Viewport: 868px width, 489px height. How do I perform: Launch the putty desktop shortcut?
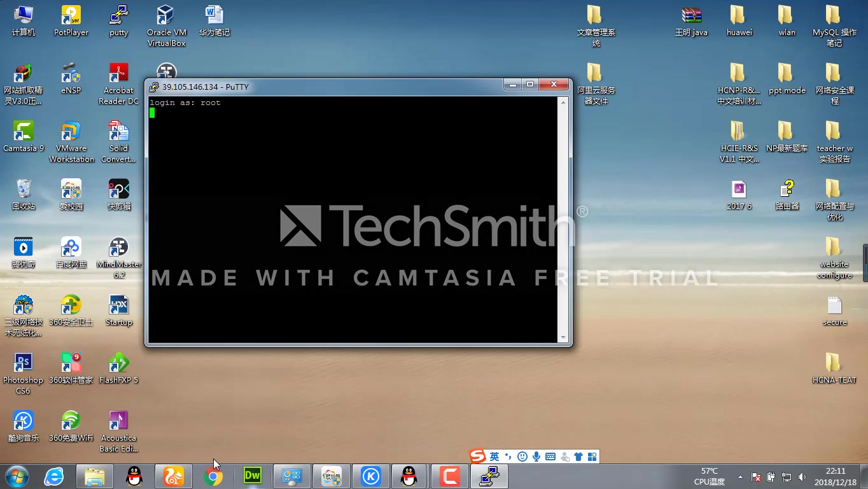[118, 20]
